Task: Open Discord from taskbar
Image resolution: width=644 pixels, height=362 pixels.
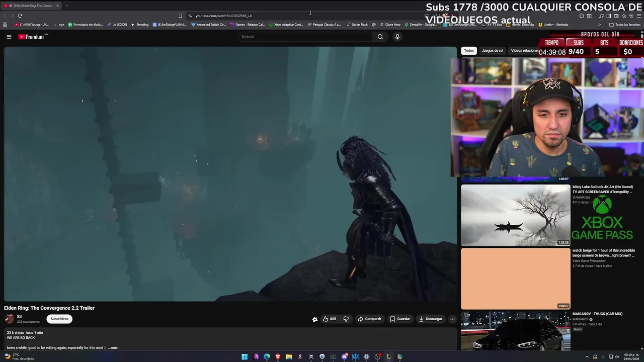Action: (x=344, y=357)
